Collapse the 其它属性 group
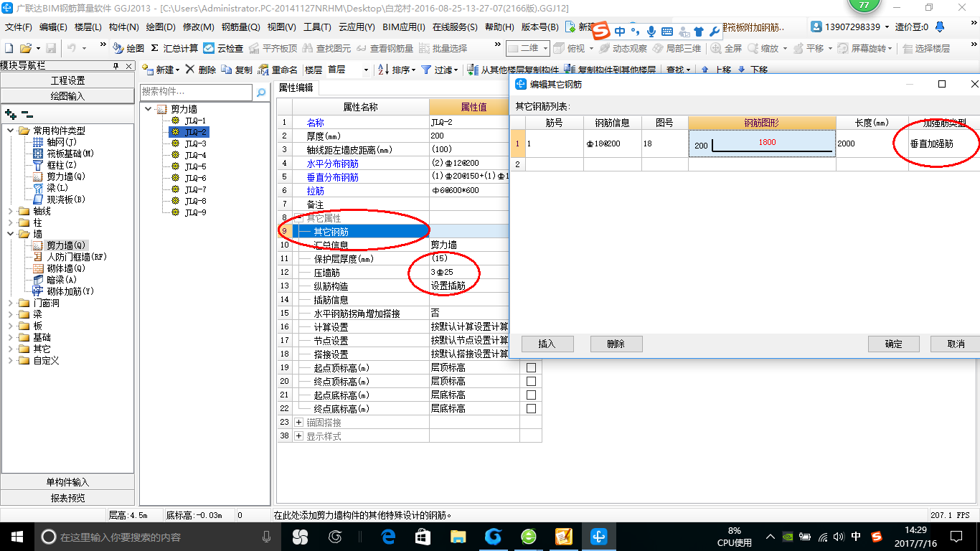 pyautogui.click(x=299, y=217)
